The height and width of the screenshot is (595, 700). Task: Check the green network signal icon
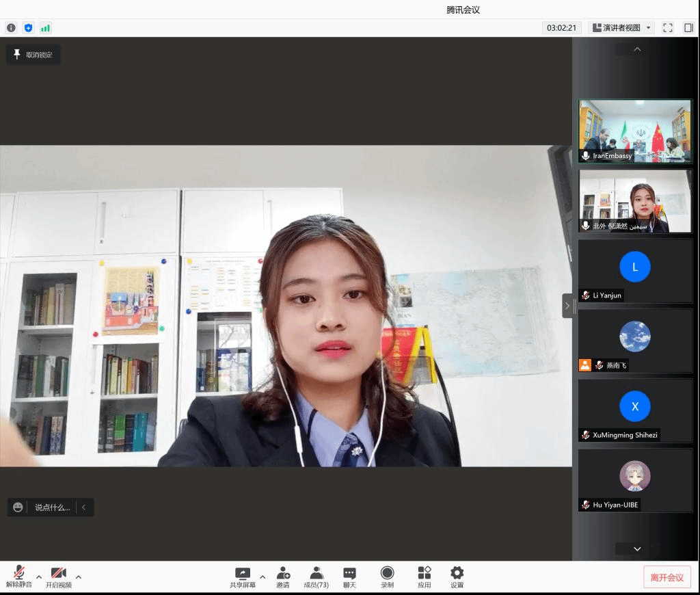[x=45, y=28]
